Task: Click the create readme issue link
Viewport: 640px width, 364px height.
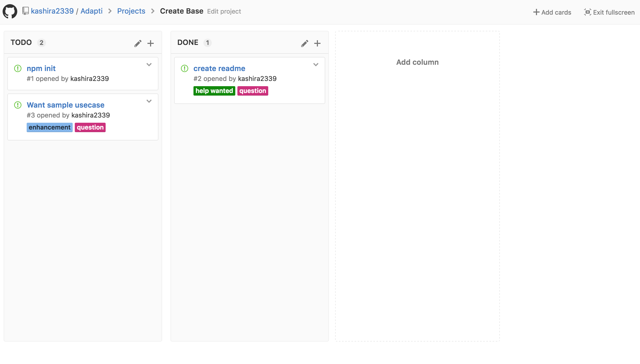Action: [219, 68]
